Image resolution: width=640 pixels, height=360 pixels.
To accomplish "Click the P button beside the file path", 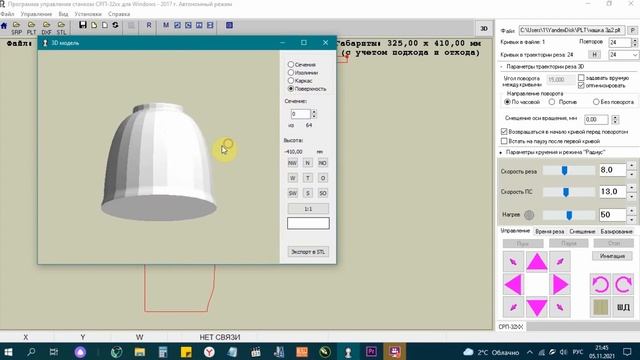I will point(633,30).
